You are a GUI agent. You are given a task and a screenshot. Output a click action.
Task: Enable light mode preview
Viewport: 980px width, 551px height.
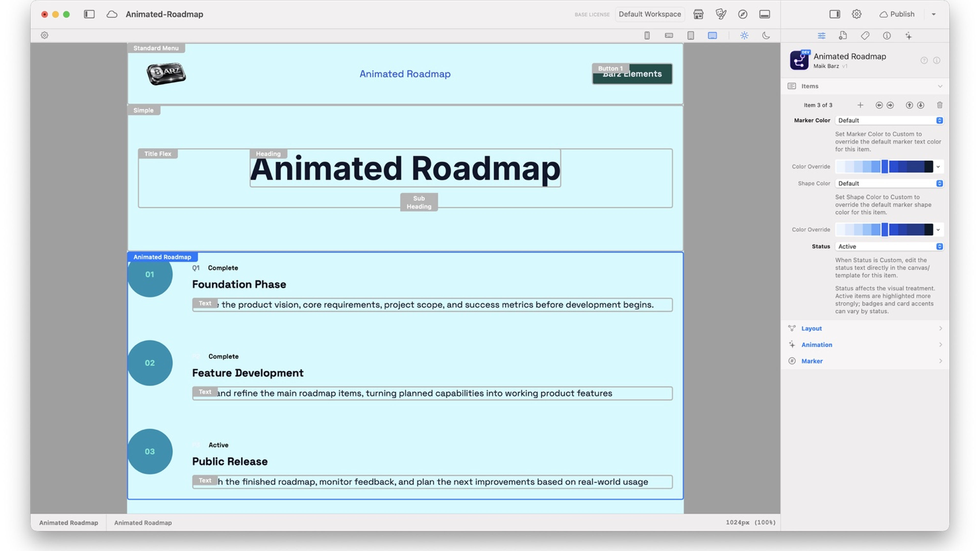coord(744,35)
